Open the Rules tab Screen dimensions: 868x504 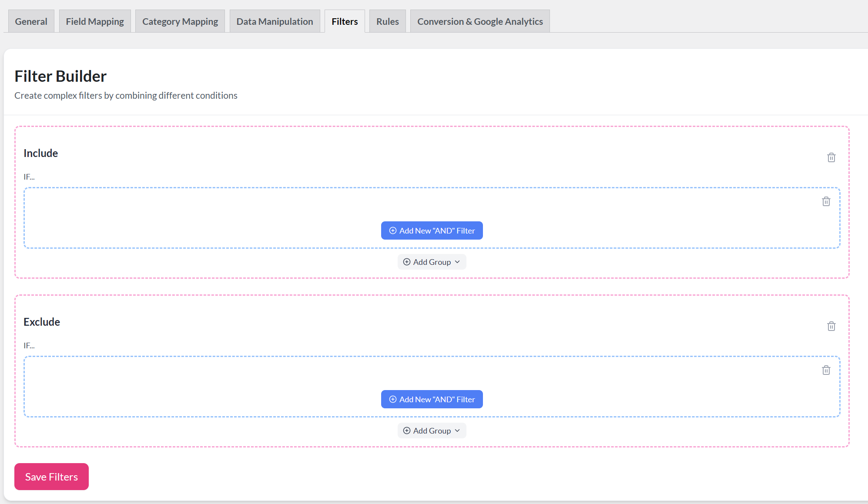(x=388, y=21)
